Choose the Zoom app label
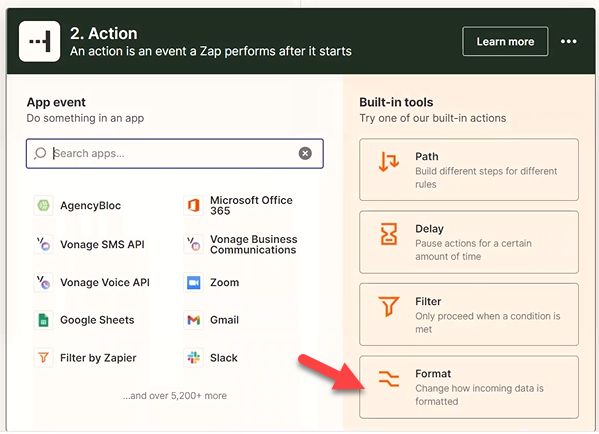The image size is (599, 434). click(x=225, y=282)
